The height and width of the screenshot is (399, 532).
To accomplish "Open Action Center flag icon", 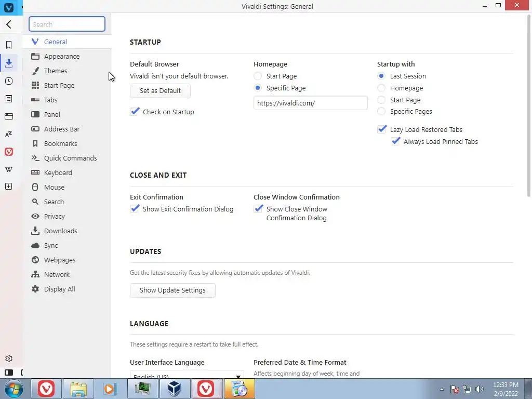I will pyautogui.click(x=455, y=389).
